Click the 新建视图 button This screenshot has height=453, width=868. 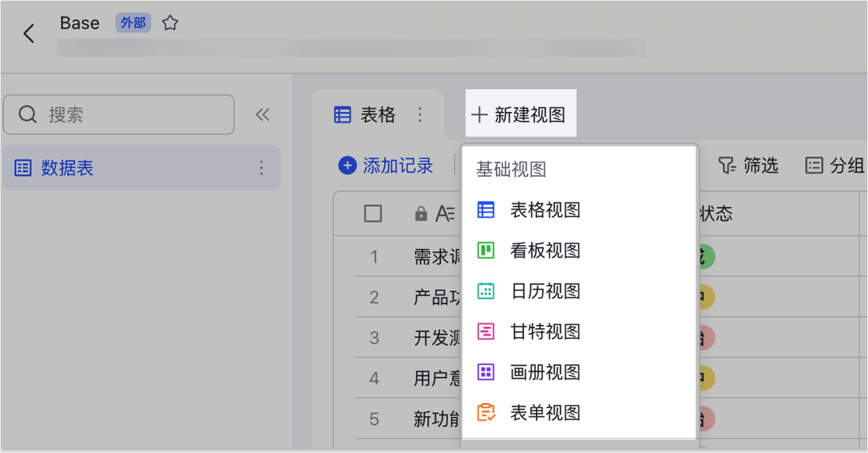tap(519, 115)
